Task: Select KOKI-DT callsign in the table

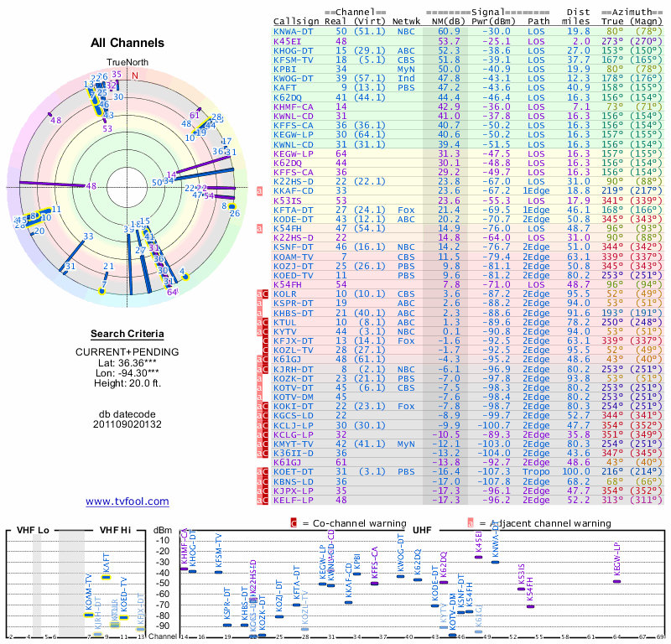Action: (293, 407)
